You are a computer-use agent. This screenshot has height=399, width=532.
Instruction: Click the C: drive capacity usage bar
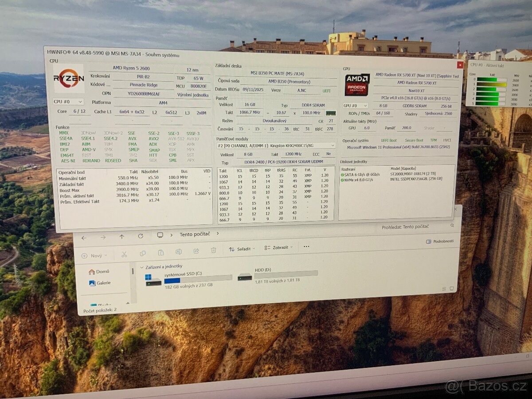(198, 279)
